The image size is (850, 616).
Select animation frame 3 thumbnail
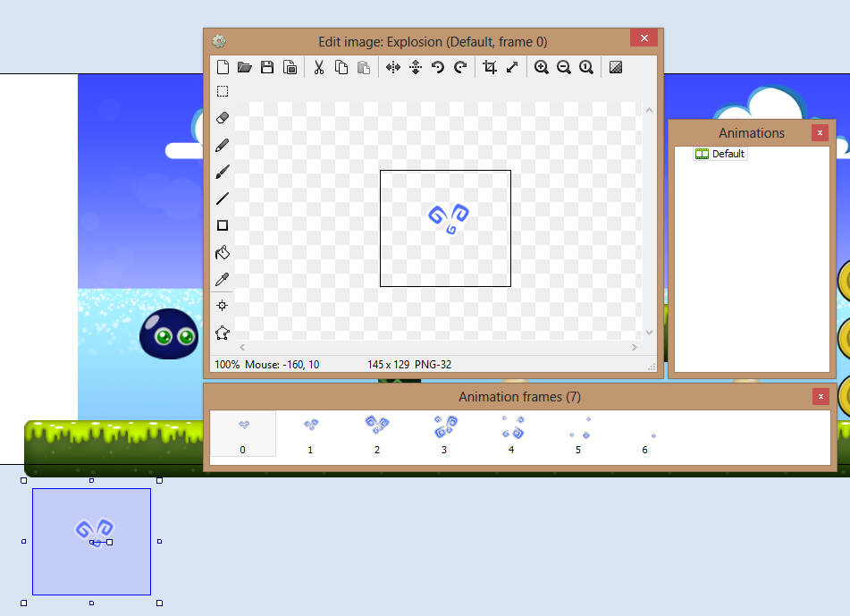pos(444,434)
